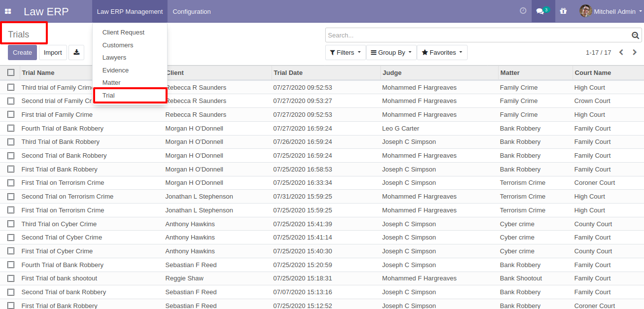Open the Filters dropdown
The width and height of the screenshot is (644, 309).
pos(345,53)
